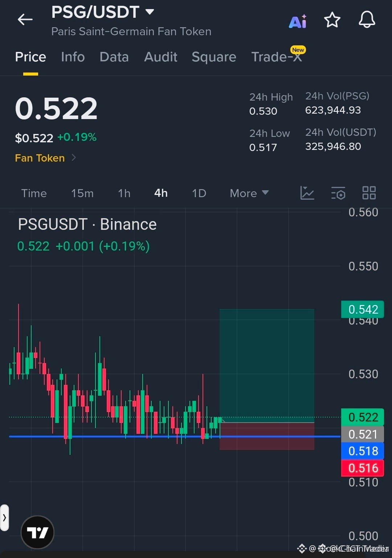Click 'Paris Saint-Germain Fan Token' subtitle

[x=131, y=32]
